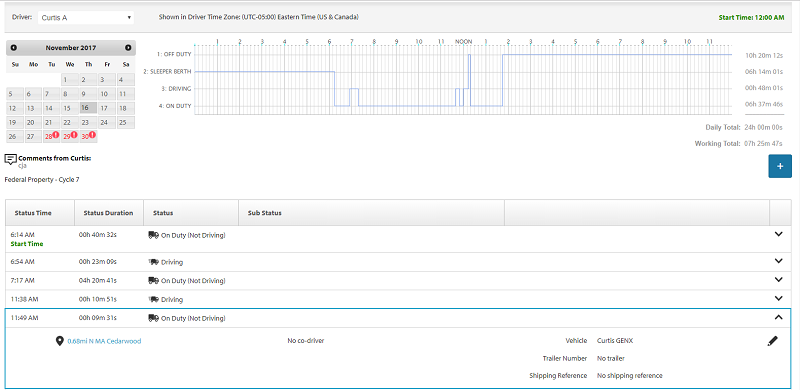The image size is (800, 390).
Task: Click the DRIVING graph row label
Action: pos(176,89)
